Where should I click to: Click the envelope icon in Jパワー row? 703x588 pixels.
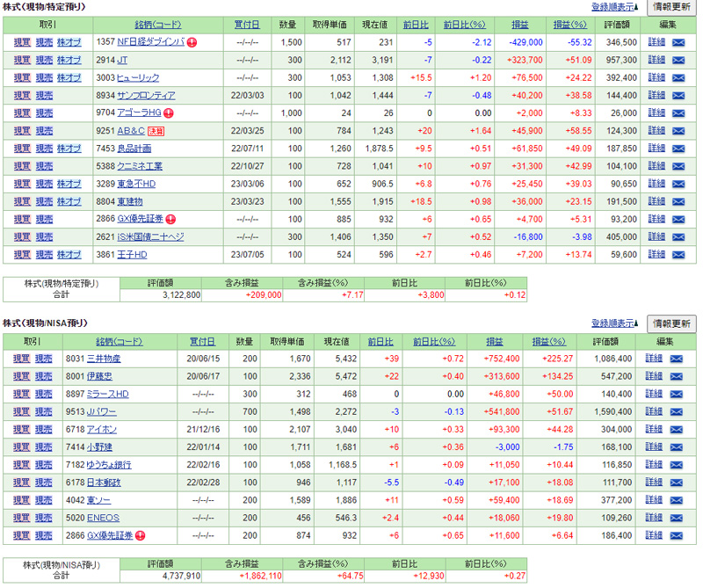pos(676,411)
